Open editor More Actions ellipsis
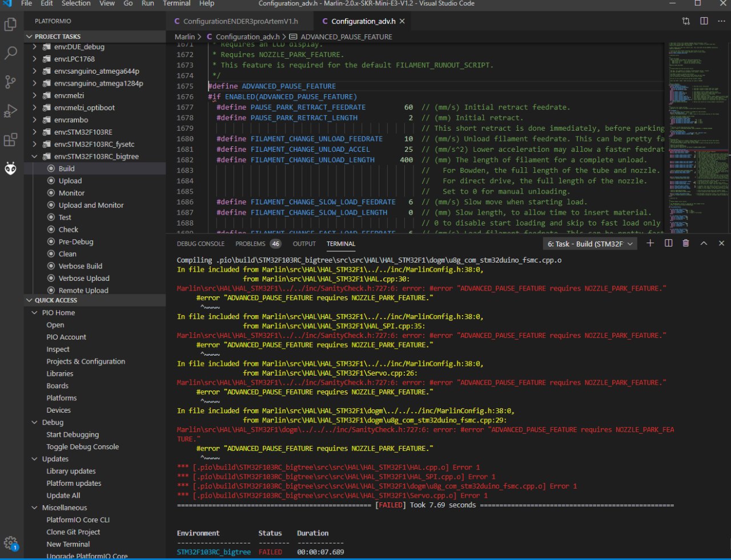 click(721, 21)
